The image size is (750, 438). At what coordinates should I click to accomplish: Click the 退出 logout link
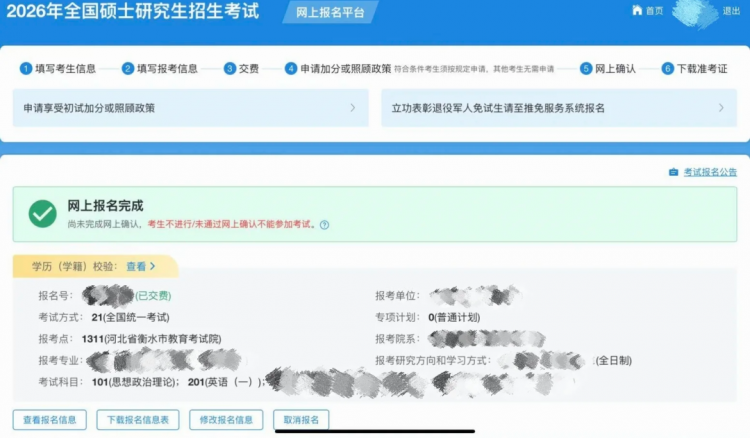click(x=731, y=11)
